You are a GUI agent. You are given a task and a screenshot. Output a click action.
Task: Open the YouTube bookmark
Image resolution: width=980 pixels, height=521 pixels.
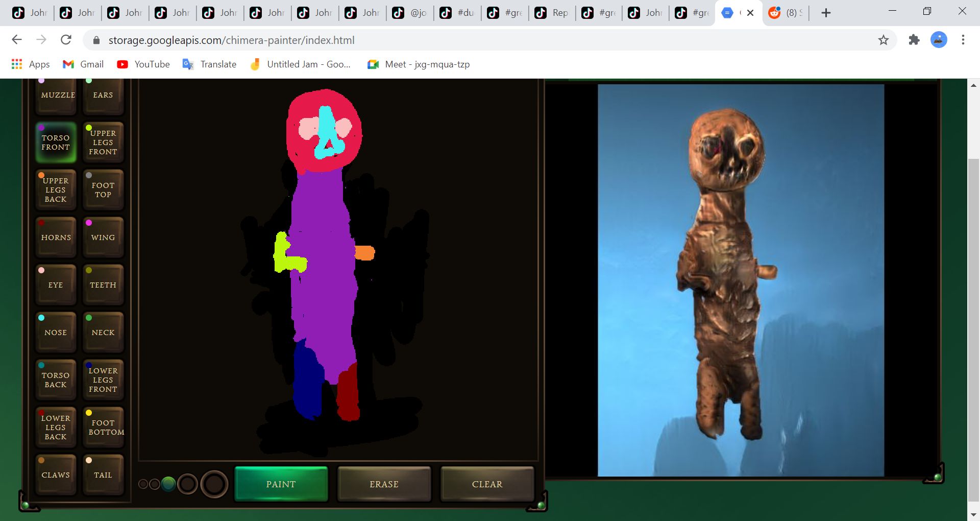[x=143, y=64]
